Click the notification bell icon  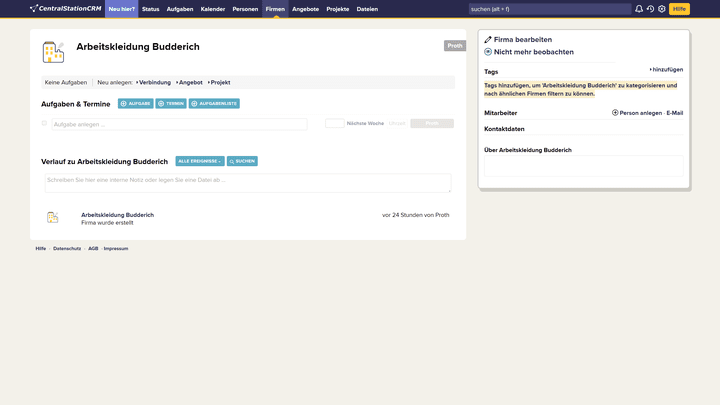[639, 9]
